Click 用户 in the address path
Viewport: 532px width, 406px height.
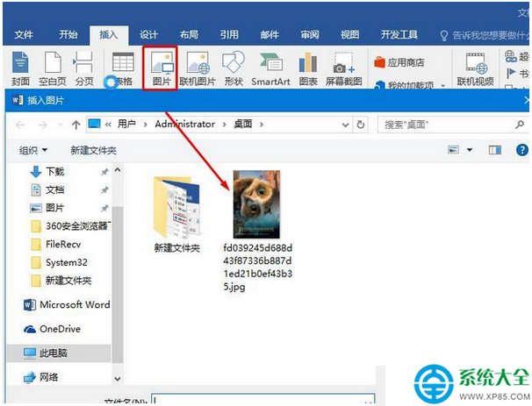click(126, 124)
